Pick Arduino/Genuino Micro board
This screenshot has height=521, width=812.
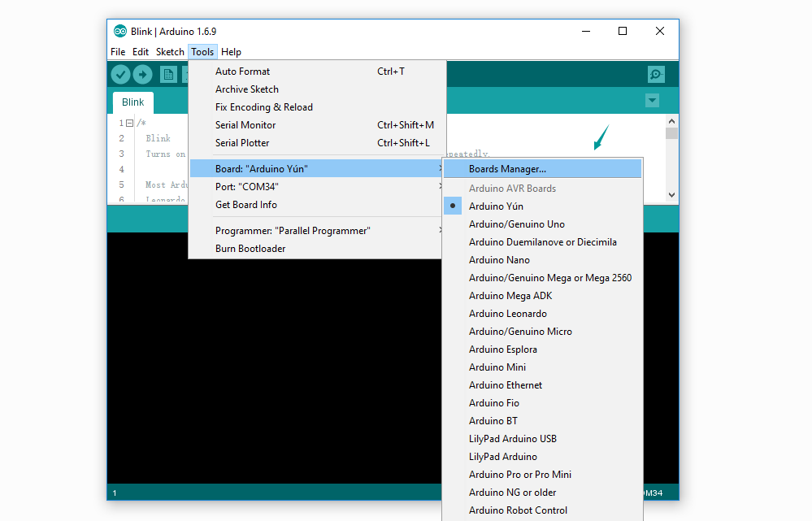[543, 332]
